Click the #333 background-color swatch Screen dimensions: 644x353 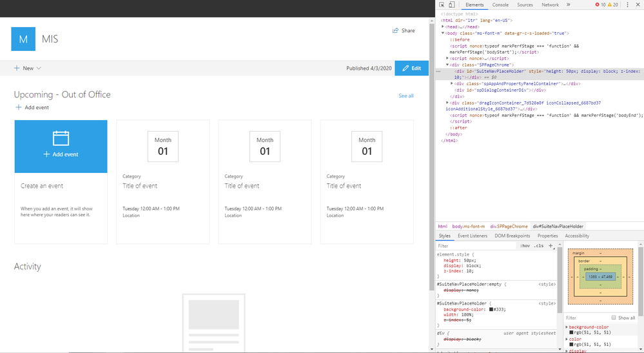[491, 310]
